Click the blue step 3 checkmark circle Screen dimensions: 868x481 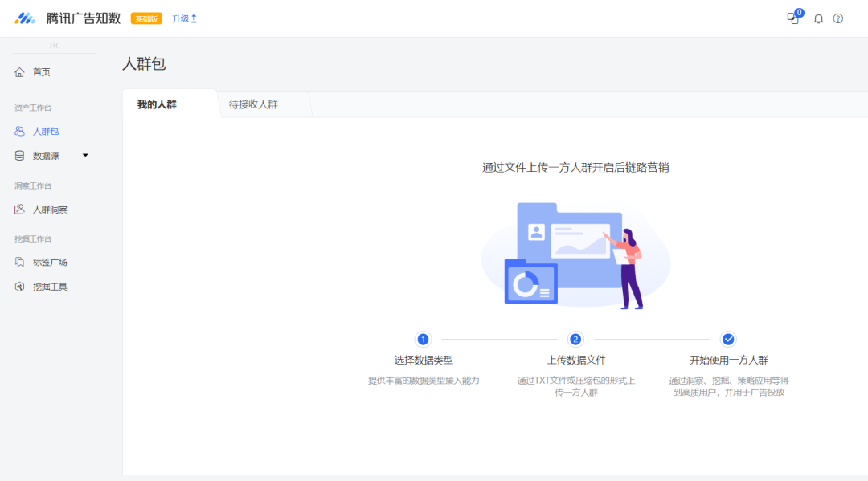point(728,340)
